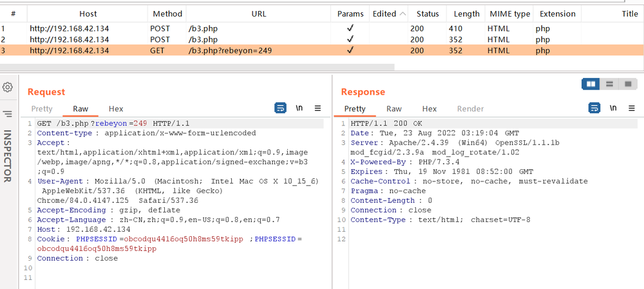Switch Request view to Hex tab
Image resolution: width=644 pixels, height=289 pixels.
pos(116,109)
